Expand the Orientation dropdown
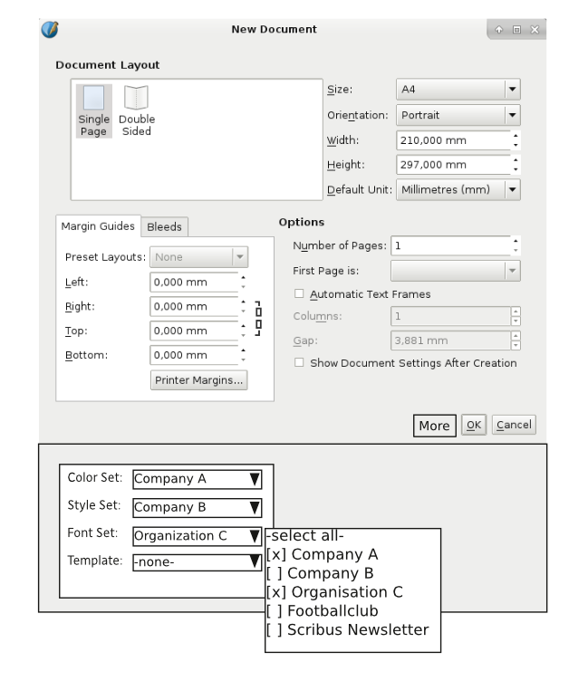588x700 pixels. pos(458,116)
